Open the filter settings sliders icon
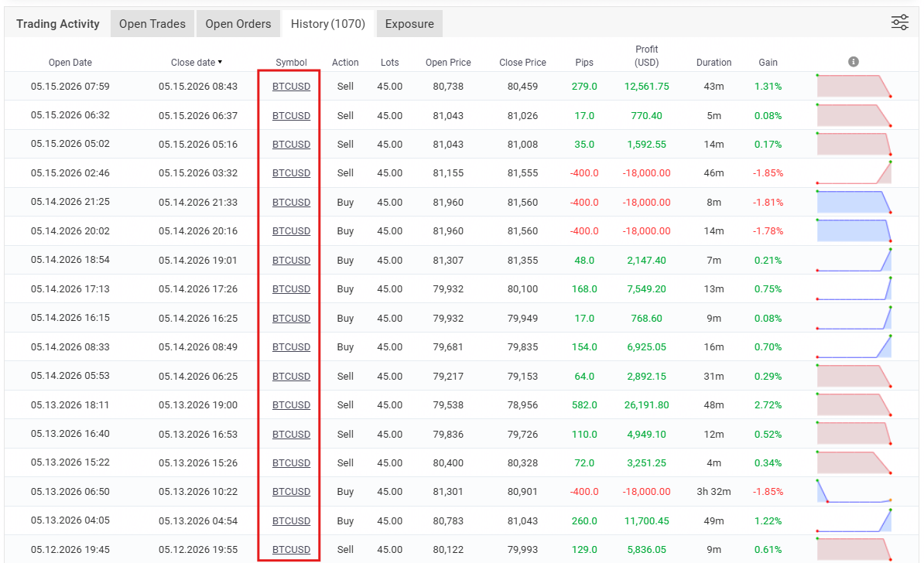Viewport: 924px width, 563px height. pyautogui.click(x=899, y=23)
